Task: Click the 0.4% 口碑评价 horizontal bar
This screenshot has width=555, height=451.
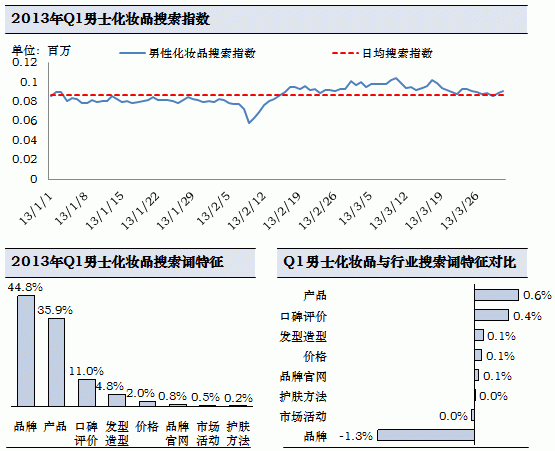Action: point(492,315)
